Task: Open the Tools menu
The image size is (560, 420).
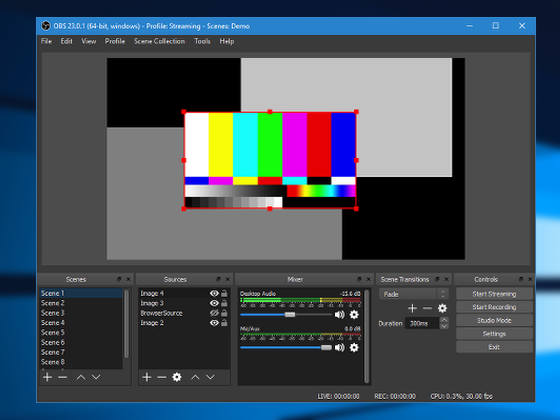Action: [x=202, y=41]
